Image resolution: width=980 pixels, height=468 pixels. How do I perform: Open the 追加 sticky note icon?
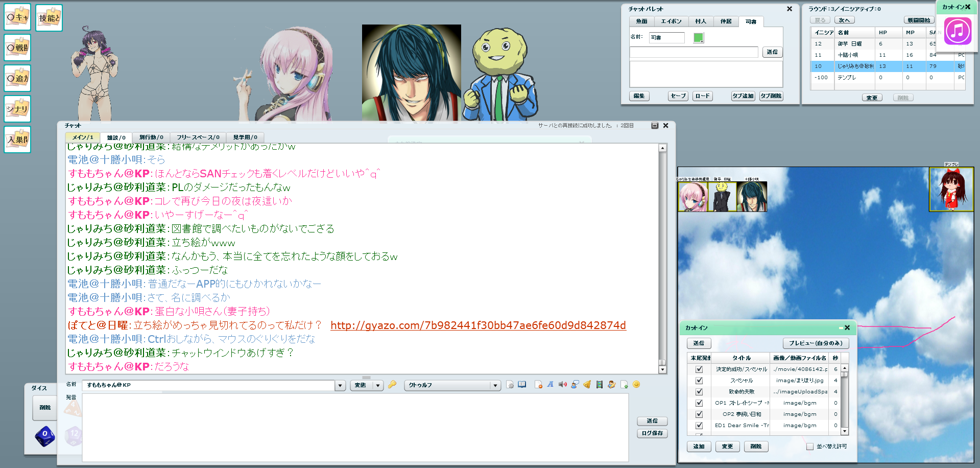click(x=17, y=78)
